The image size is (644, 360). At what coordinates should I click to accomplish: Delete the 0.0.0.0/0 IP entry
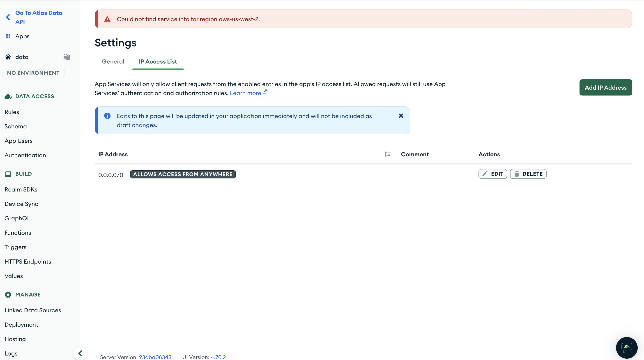point(528,174)
